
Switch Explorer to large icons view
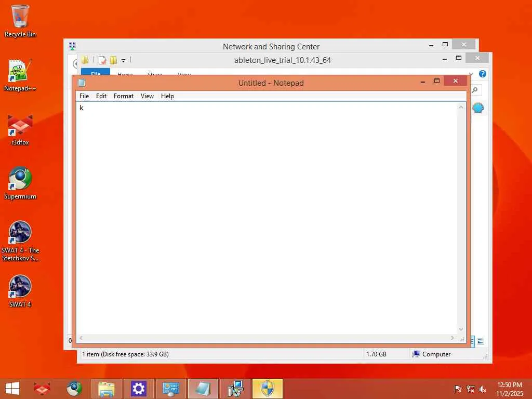[481, 341]
